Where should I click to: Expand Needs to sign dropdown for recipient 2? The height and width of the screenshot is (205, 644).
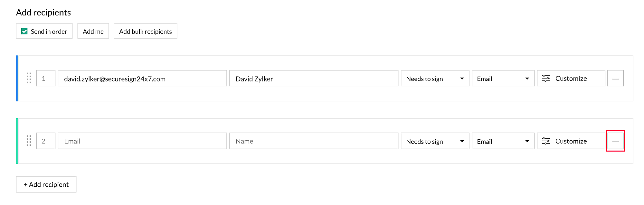click(435, 141)
